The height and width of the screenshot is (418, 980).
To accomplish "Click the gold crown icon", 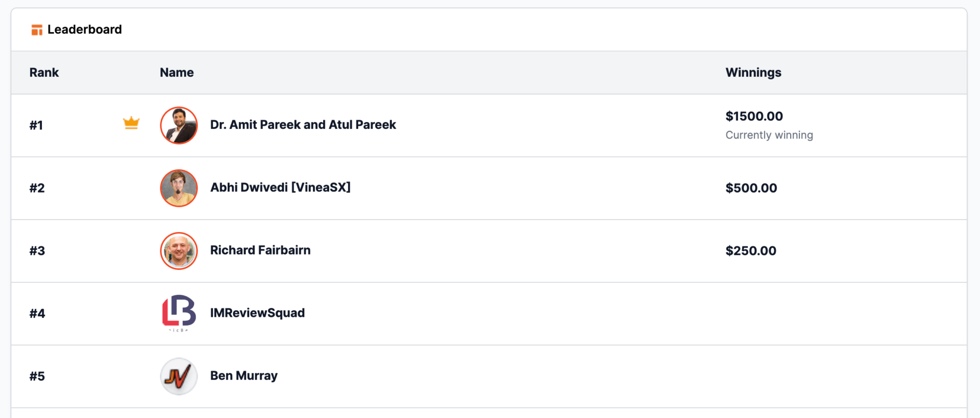I will tap(131, 123).
